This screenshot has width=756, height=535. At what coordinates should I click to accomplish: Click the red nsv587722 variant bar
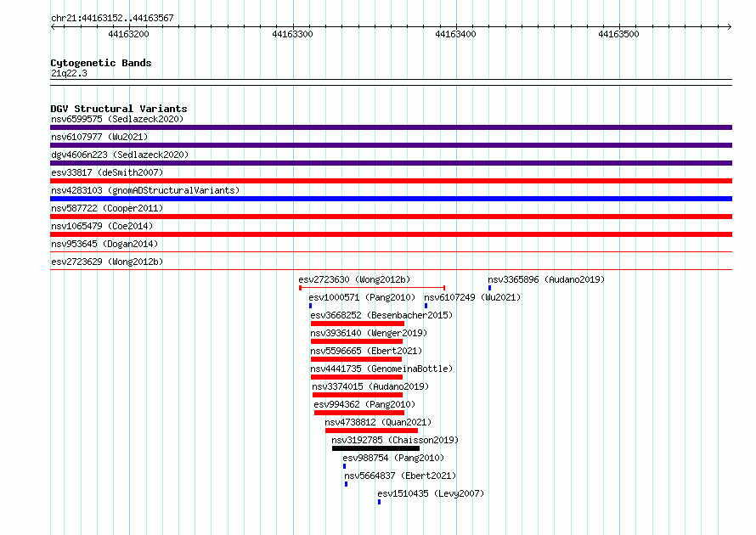click(x=391, y=217)
